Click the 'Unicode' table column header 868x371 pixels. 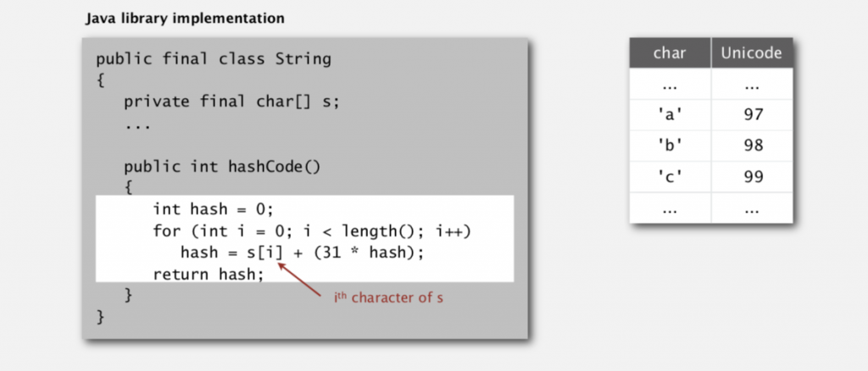pyautogui.click(x=751, y=53)
